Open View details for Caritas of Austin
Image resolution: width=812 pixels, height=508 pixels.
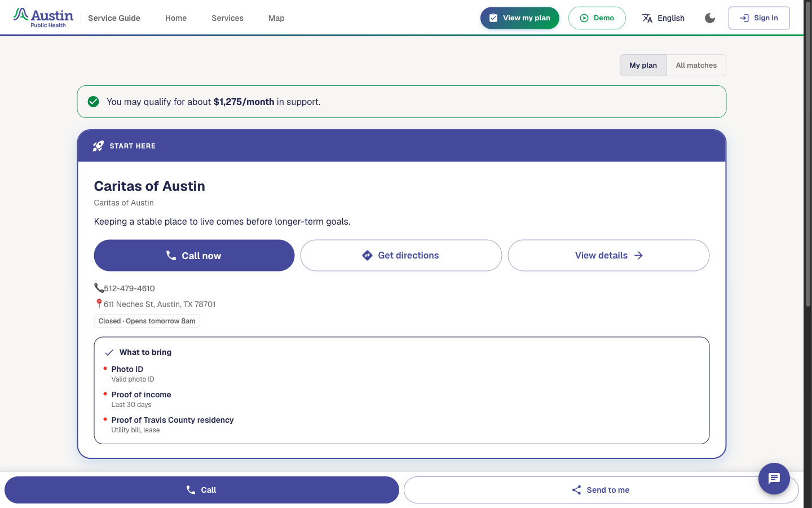[608, 256]
